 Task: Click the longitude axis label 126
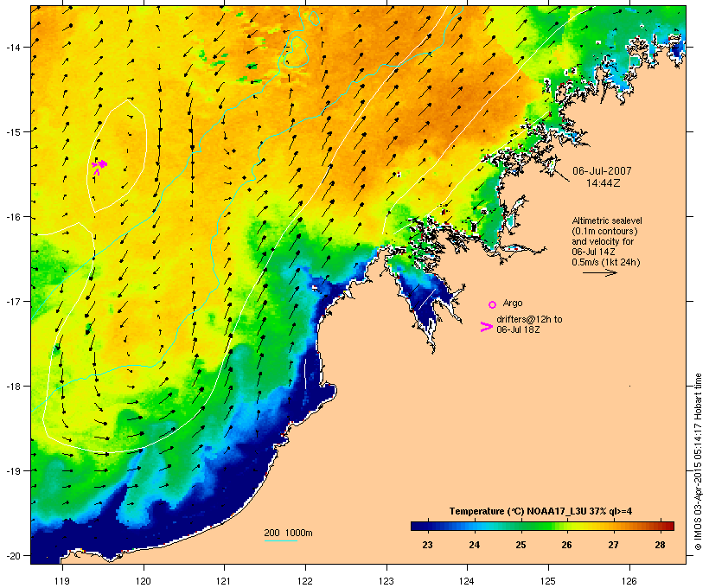(x=629, y=581)
